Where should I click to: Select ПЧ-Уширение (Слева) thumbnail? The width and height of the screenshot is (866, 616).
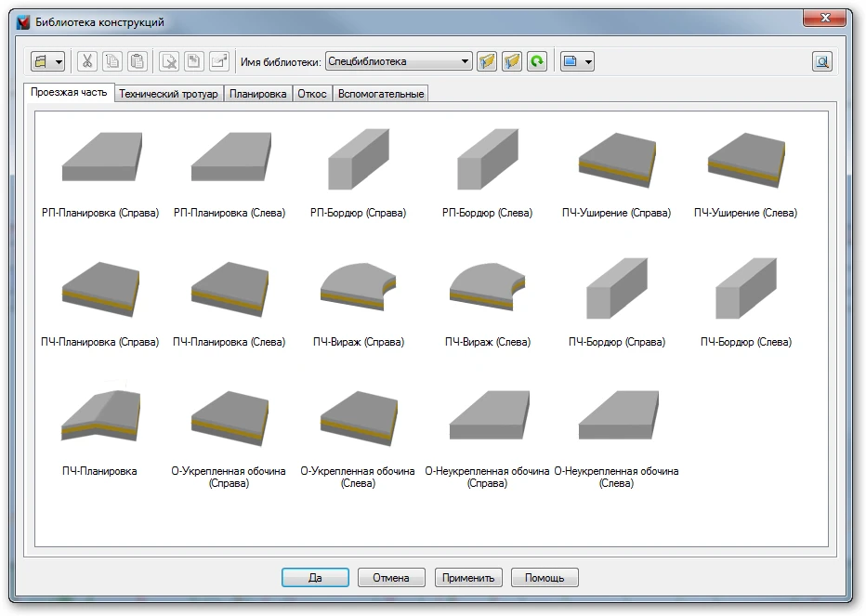[746, 160]
